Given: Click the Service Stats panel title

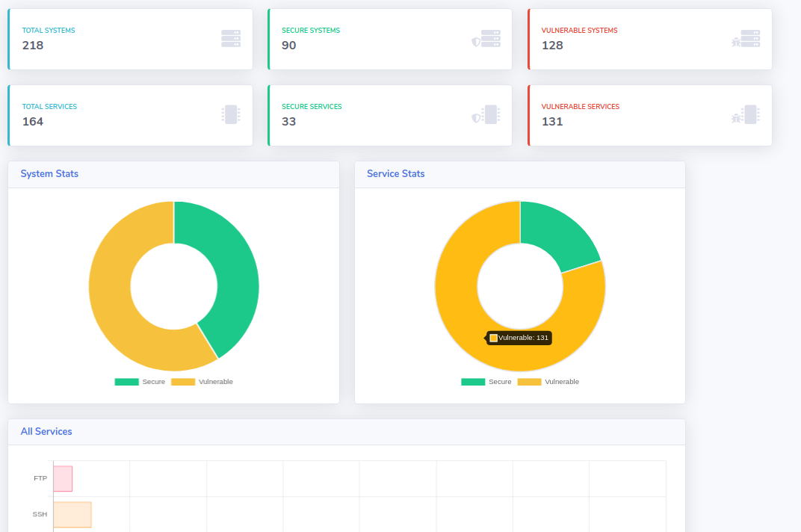Looking at the screenshot, I should click(396, 174).
